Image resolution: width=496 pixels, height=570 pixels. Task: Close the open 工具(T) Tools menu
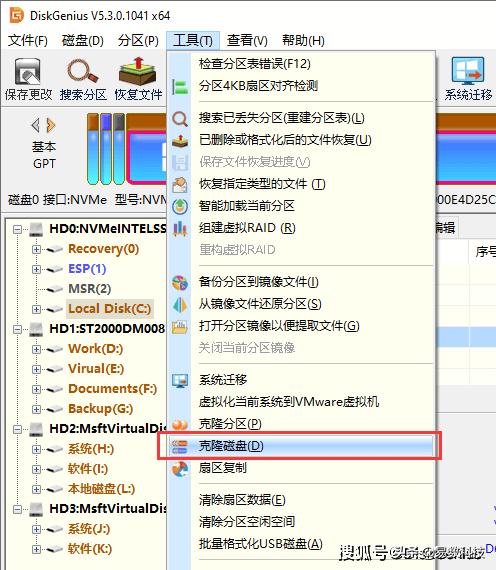193,40
